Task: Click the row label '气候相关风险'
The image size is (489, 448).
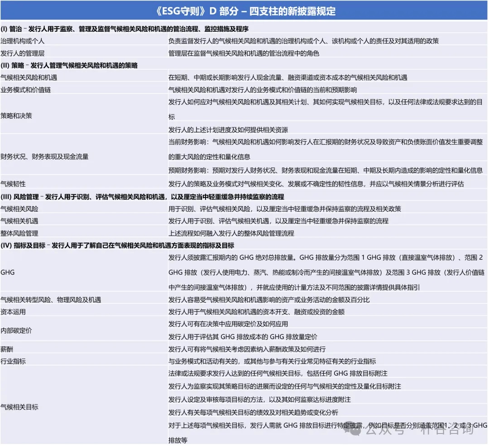Action: 19,209
